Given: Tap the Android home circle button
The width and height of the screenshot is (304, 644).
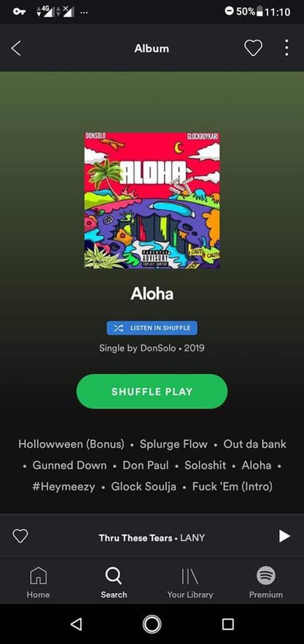Looking at the screenshot, I should (x=152, y=625).
